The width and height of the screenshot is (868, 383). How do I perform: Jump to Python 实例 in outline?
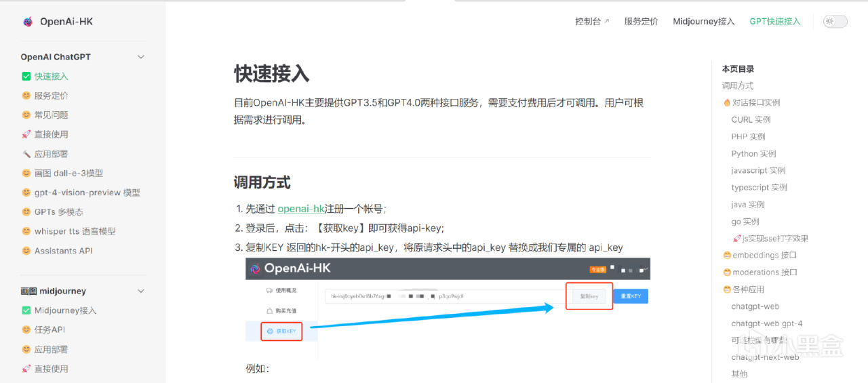(x=754, y=154)
